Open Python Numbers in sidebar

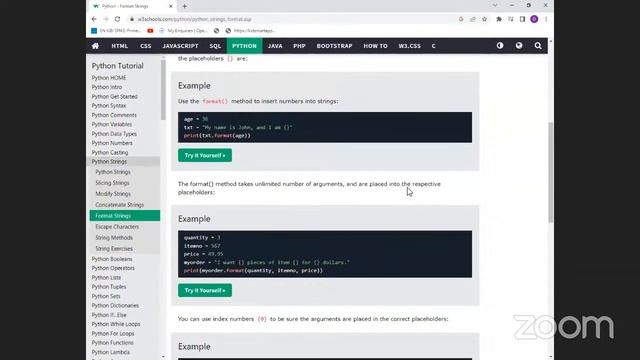pos(112,143)
